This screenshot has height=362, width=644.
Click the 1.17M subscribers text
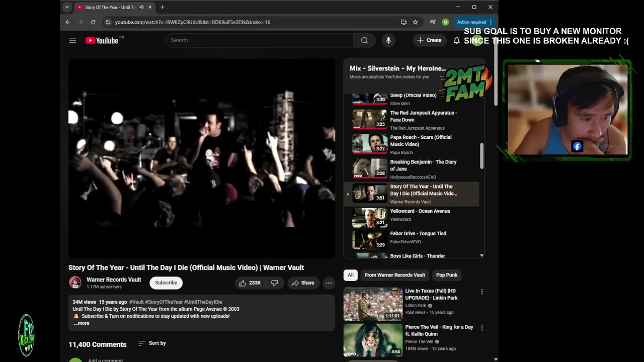point(104,287)
